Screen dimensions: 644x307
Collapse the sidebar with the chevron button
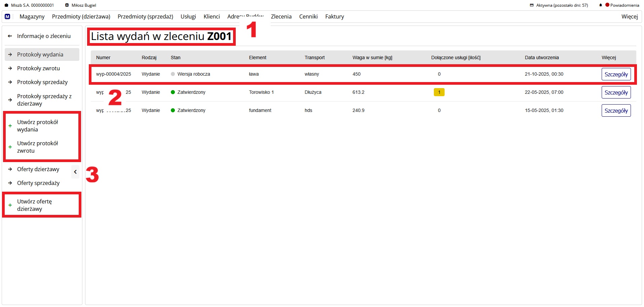pos(75,172)
